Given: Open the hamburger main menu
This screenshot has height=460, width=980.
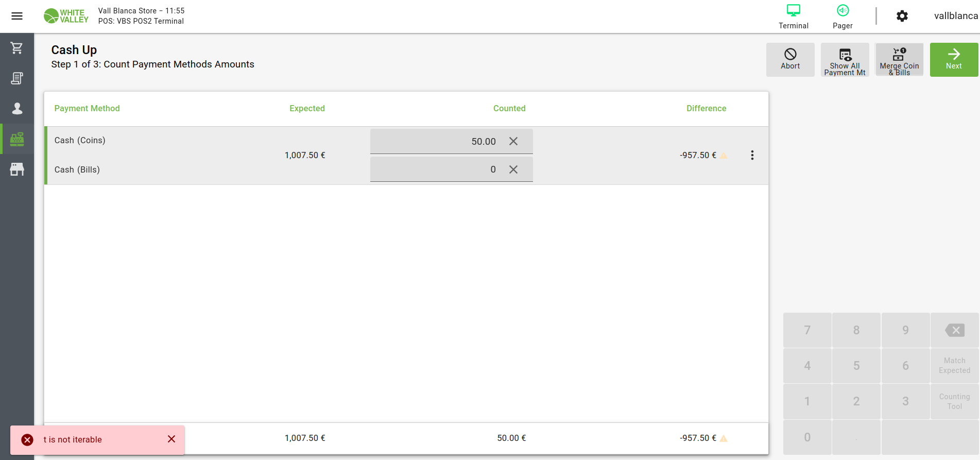Looking at the screenshot, I should [x=17, y=16].
